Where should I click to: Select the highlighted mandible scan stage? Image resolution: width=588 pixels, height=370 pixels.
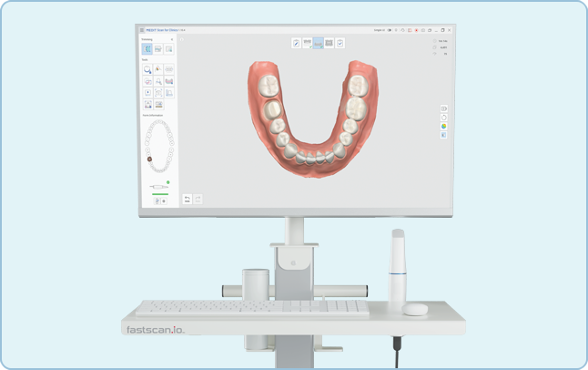pos(318,43)
